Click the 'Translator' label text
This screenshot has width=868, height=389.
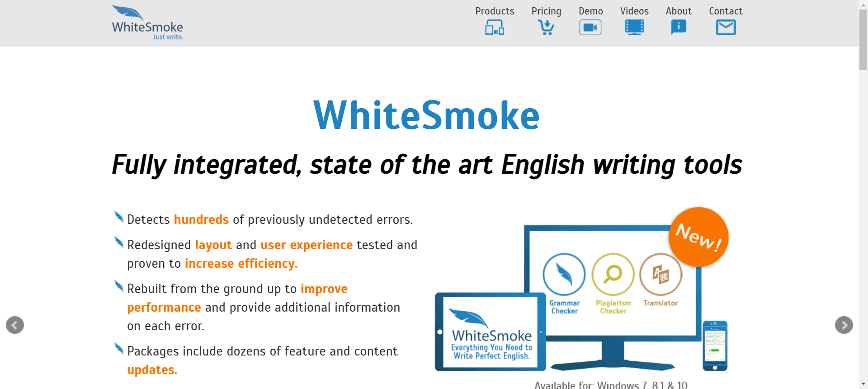point(660,303)
